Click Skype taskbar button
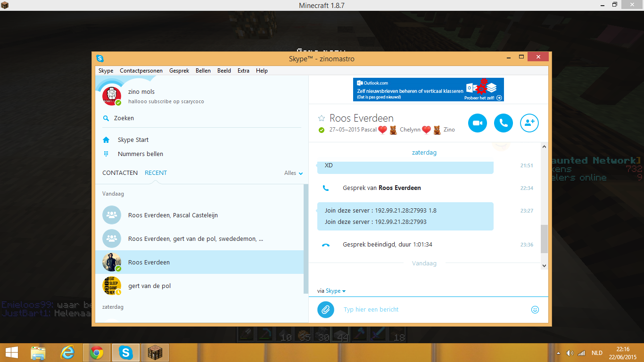This screenshot has height=362, width=644. 125,353
